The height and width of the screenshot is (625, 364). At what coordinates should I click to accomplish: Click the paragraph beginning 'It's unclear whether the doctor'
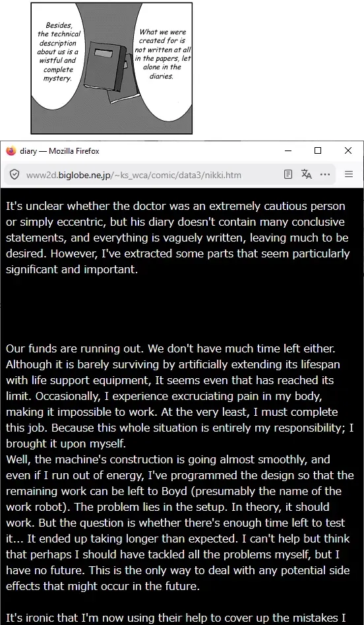[x=178, y=238]
